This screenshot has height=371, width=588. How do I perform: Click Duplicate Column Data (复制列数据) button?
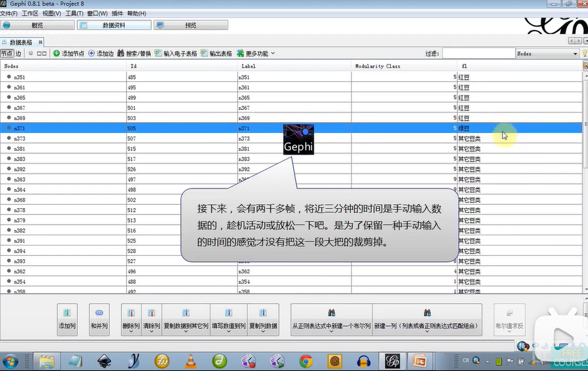(264, 318)
